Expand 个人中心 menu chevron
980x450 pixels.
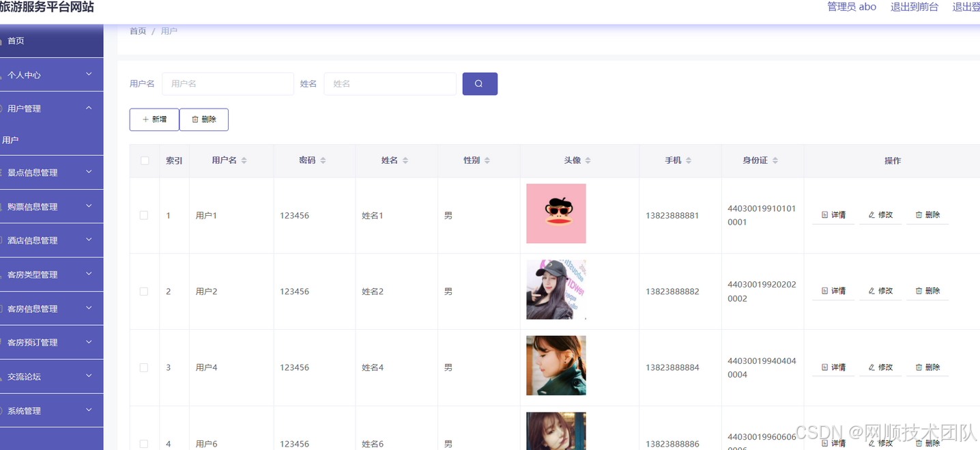[x=89, y=74]
